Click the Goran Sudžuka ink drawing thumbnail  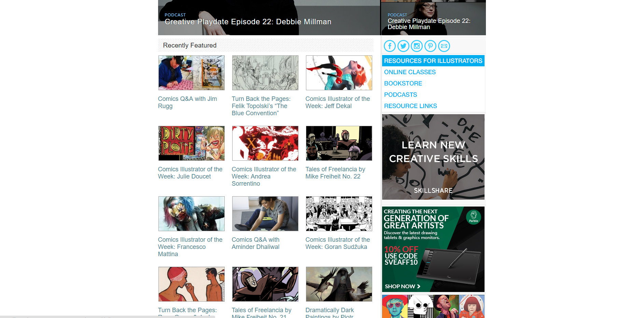[339, 214]
